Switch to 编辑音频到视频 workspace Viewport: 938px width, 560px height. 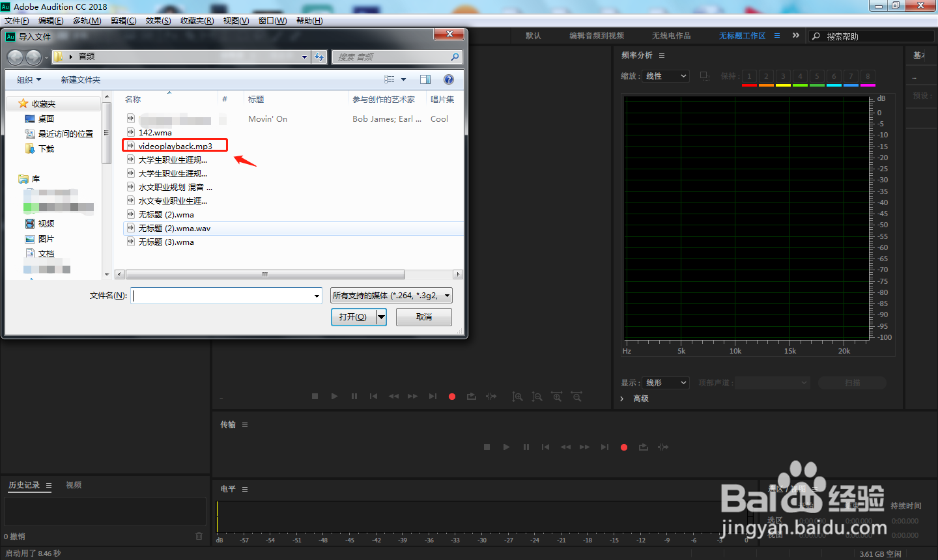click(x=597, y=36)
